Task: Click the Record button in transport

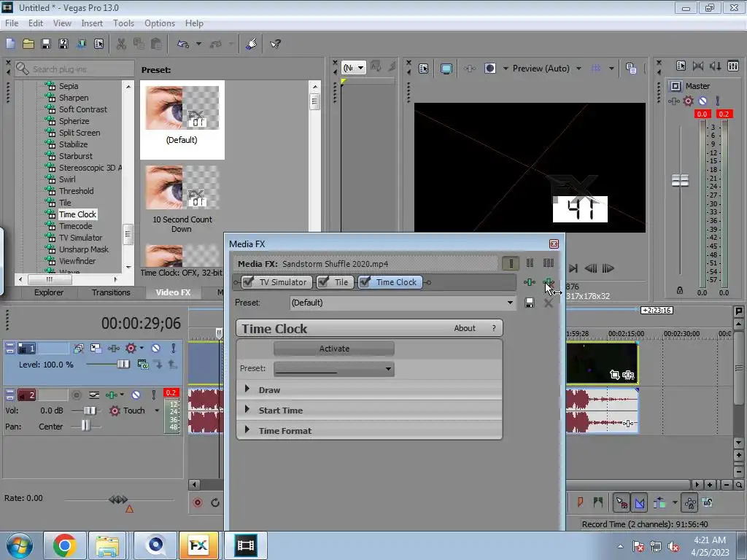Action: 198,503
